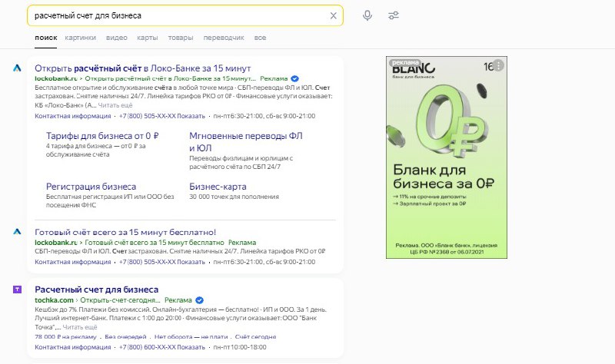Click the verified badge next to the tochka.com ad
Viewport: 615px width, 364px height.
(200, 299)
